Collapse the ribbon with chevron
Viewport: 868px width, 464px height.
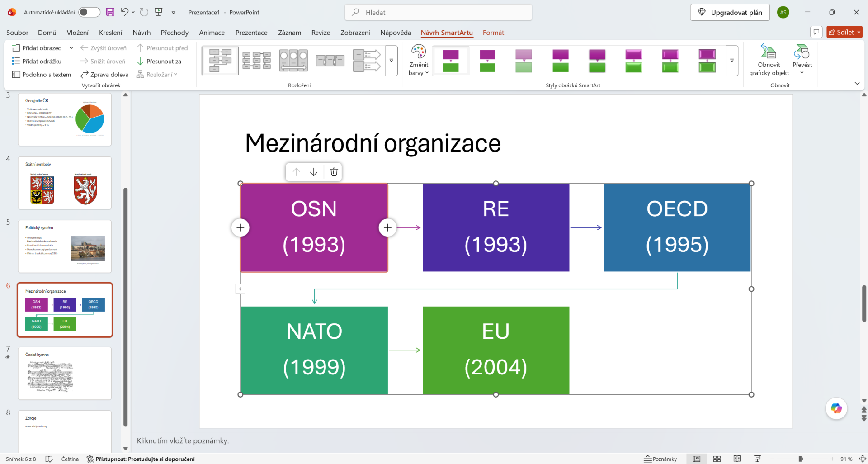857,83
